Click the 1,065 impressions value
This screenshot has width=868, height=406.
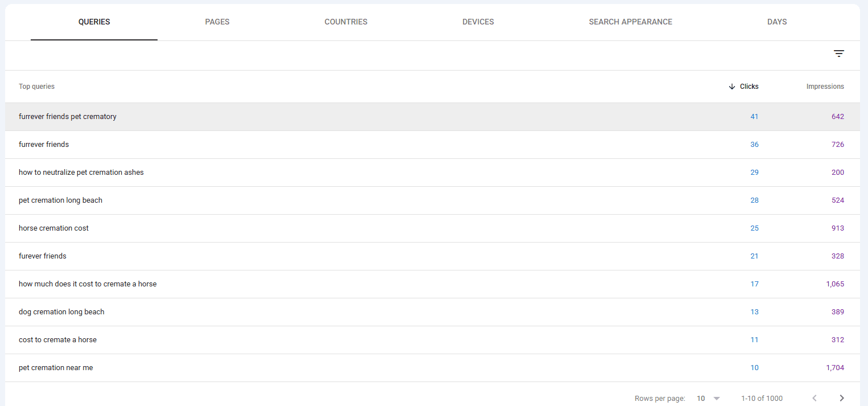pyautogui.click(x=835, y=284)
